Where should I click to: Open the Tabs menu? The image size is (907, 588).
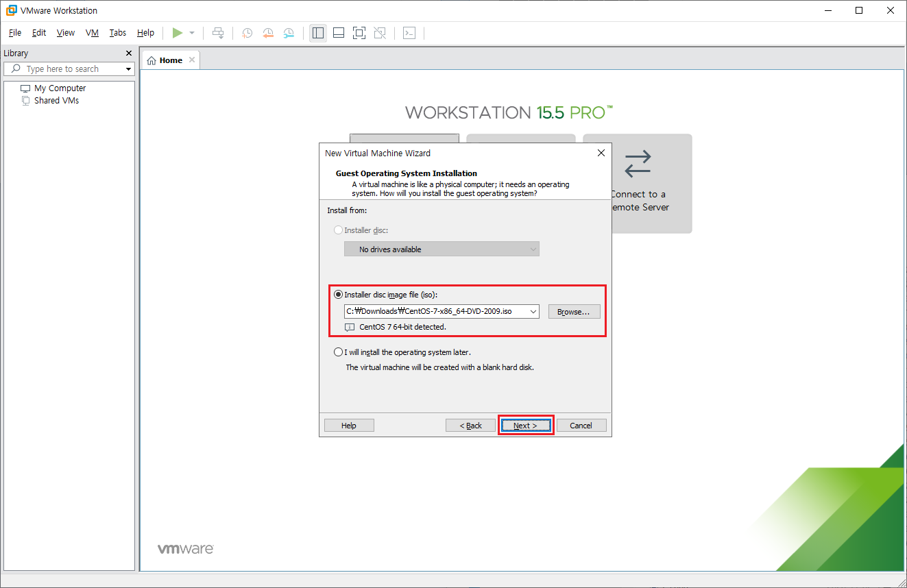pyautogui.click(x=118, y=33)
